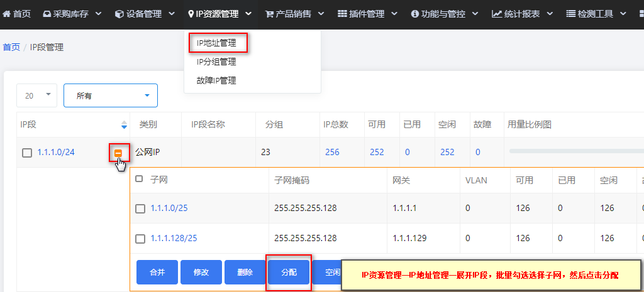This screenshot has height=292, width=644.
Task: Click the inbox icon beside 采购库存
Action: point(47,14)
